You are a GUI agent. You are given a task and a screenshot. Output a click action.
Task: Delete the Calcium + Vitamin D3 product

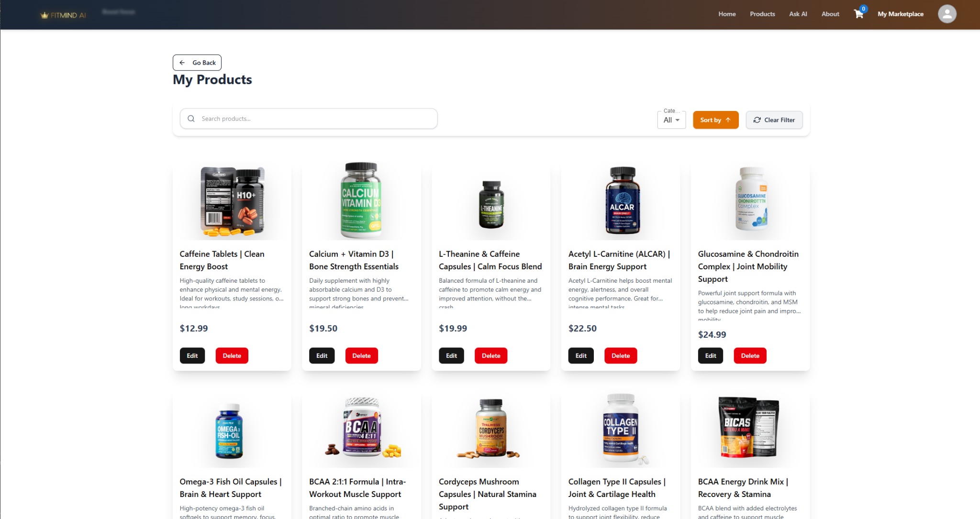pyautogui.click(x=361, y=355)
